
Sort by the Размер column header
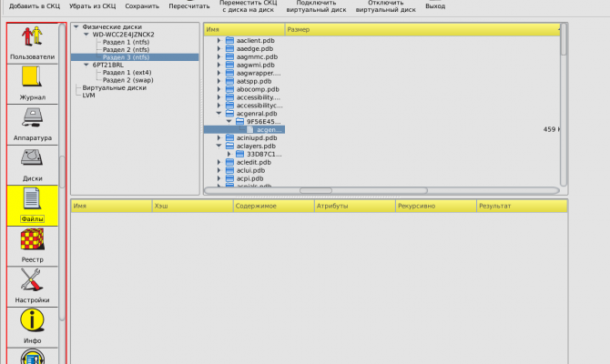pyautogui.click(x=422, y=29)
